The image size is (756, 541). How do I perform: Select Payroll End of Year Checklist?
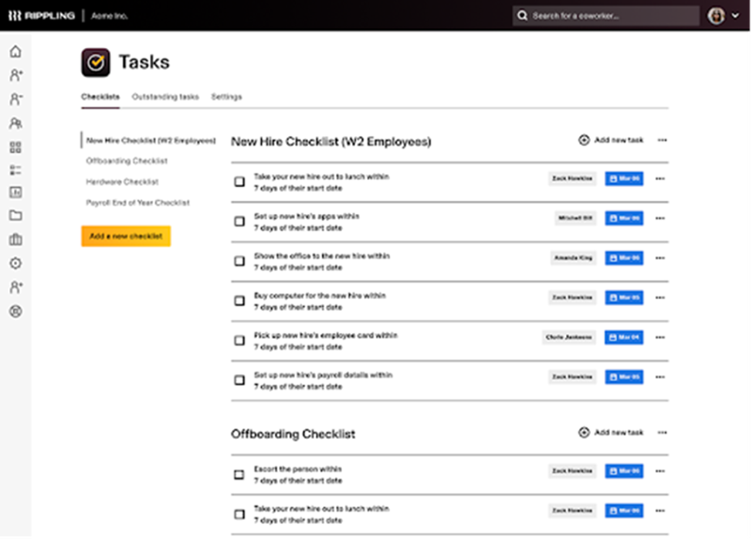(138, 202)
